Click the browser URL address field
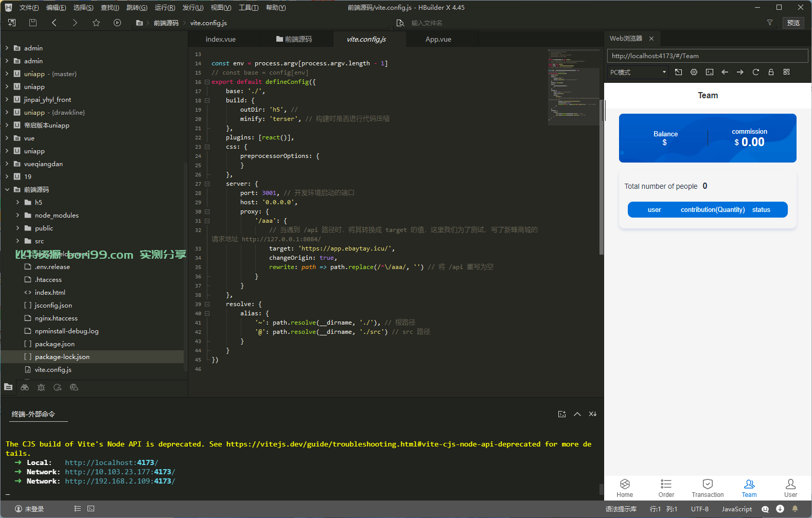The image size is (812, 518). tap(708, 56)
